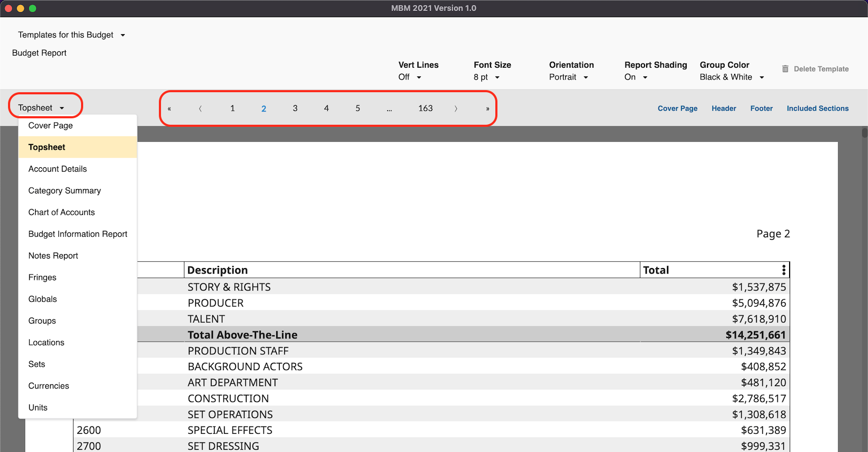Select Account Details from the report list
868x452 pixels.
click(x=58, y=169)
